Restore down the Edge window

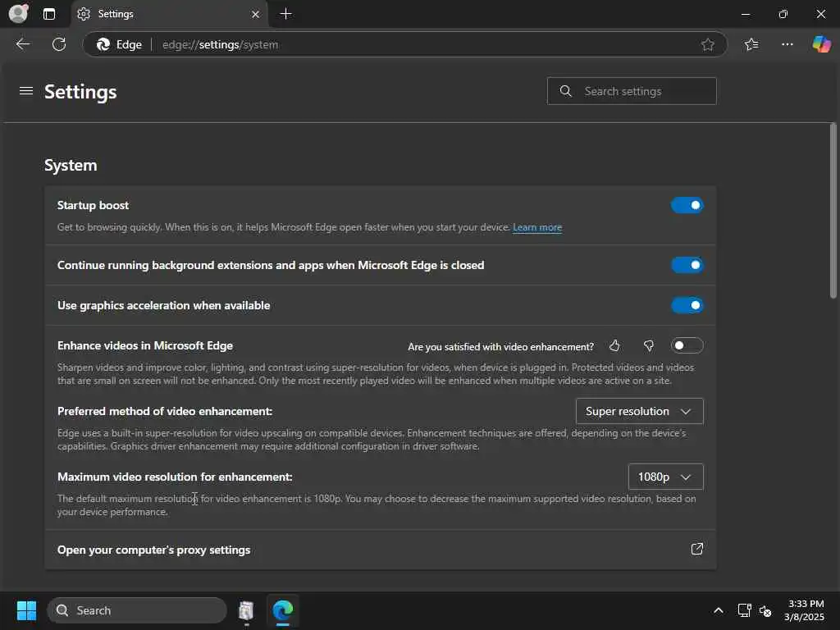coord(783,14)
